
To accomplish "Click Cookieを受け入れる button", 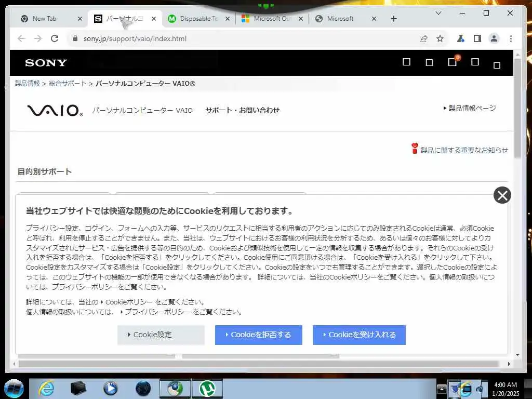I will 359,335.
